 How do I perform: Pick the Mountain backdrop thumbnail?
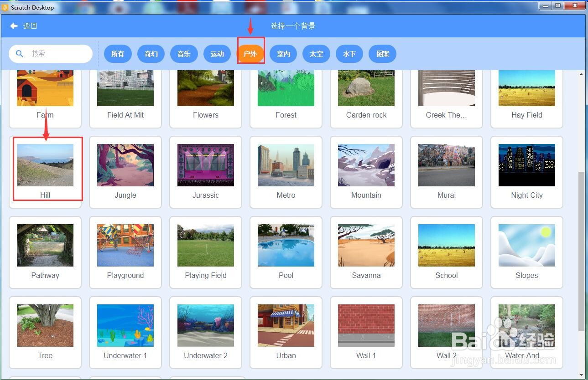click(x=366, y=165)
